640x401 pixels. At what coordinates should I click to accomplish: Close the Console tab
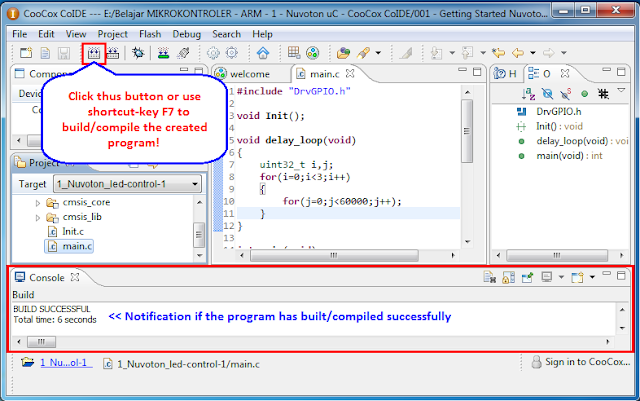(x=75, y=277)
